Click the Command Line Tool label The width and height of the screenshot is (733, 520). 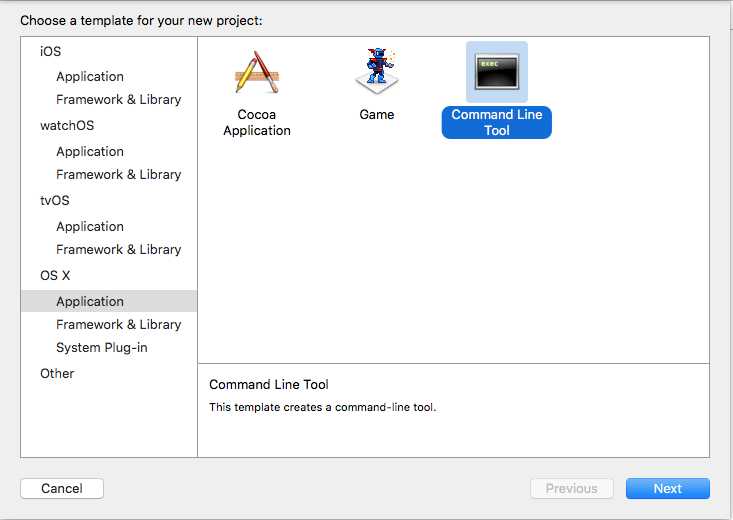[496, 122]
